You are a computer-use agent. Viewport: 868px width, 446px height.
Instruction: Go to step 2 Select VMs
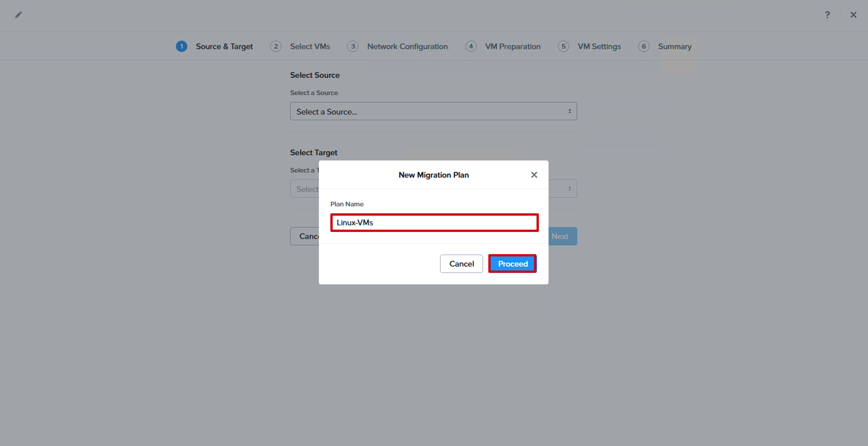tap(300, 46)
